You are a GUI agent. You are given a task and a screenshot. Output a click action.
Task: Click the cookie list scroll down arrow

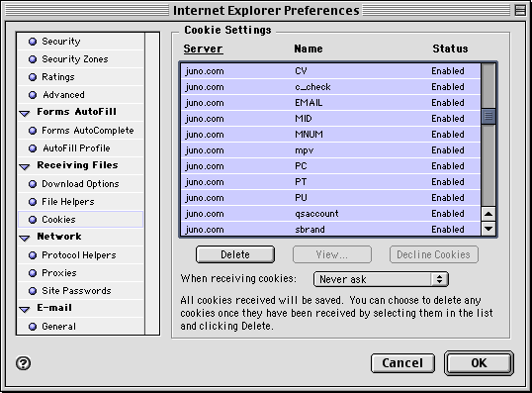[x=488, y=229]
